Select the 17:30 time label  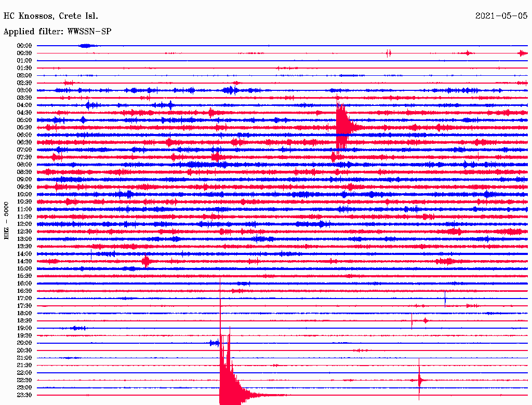point(24,306)
